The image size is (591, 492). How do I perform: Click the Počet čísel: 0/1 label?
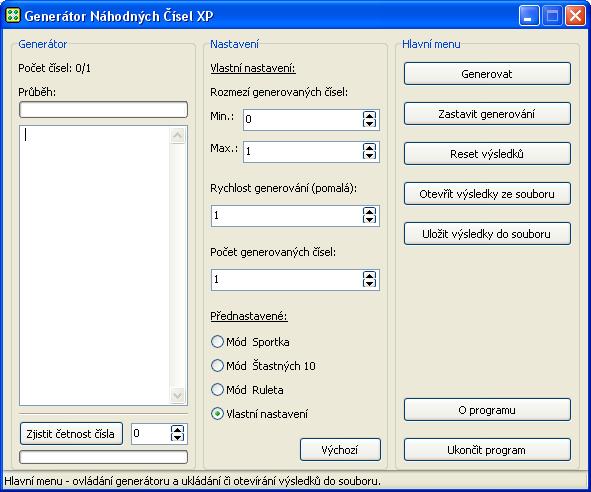click(x=54, y=68)
